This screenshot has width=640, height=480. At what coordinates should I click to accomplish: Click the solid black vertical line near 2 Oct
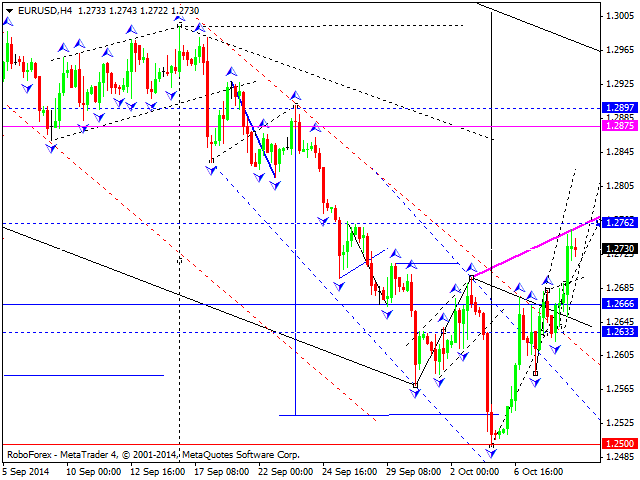pos(492,150)
